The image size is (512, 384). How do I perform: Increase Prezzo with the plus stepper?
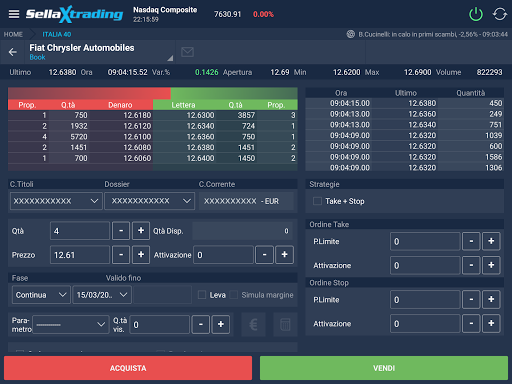click(x=141, y=255)
